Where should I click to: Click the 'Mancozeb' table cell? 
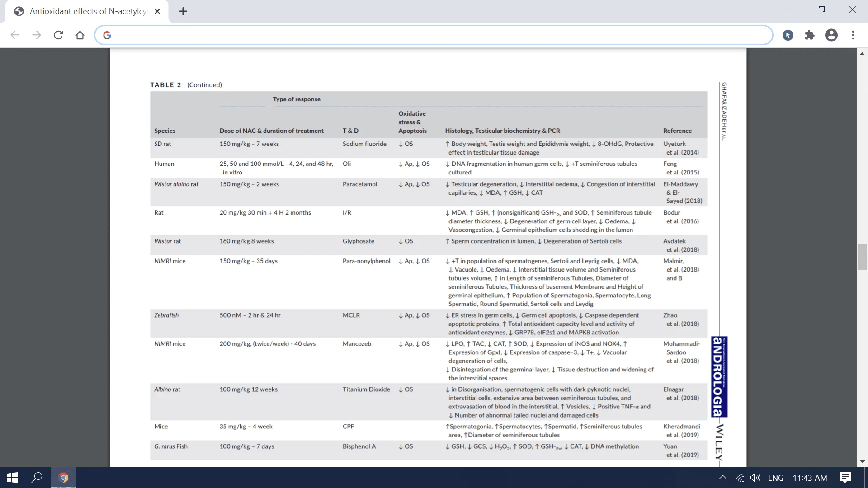click(x=357, y=343)
